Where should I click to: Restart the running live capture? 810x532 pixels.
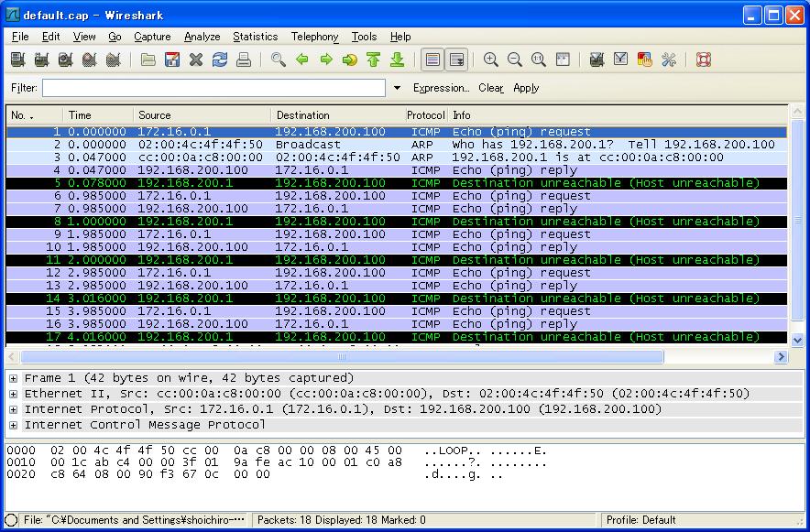point(113,60)
